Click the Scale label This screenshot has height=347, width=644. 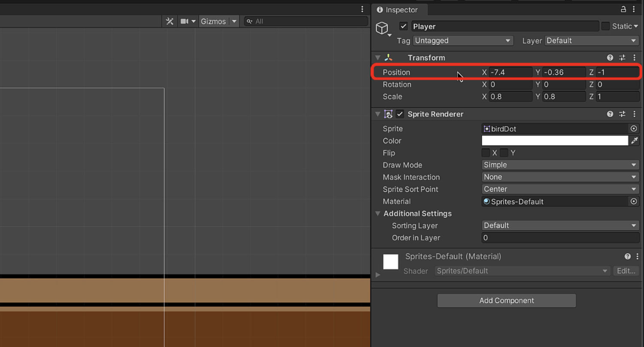coord(392,97)
